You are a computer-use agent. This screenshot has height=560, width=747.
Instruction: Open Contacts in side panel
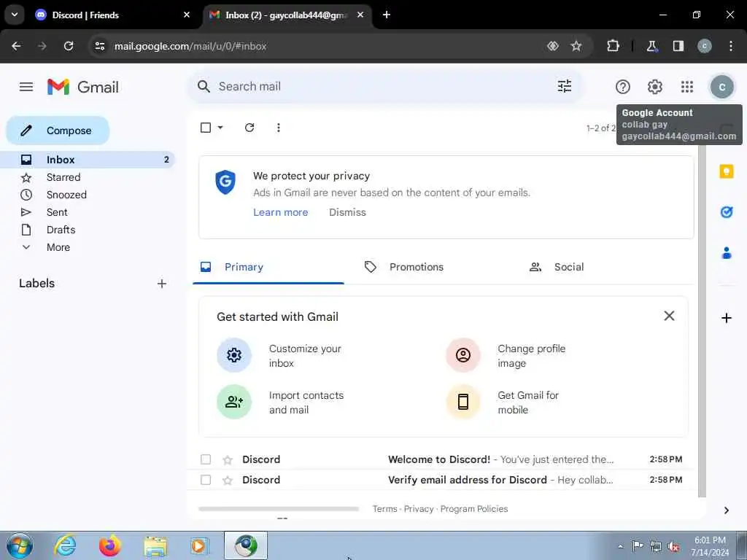click(726, 253)
